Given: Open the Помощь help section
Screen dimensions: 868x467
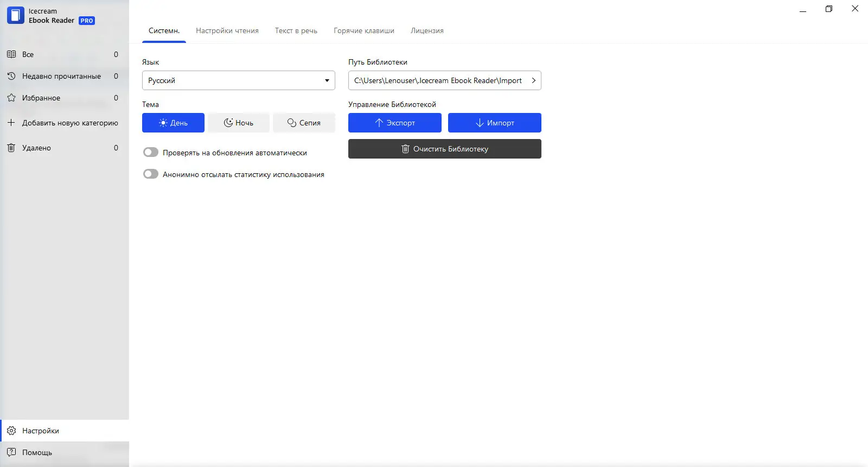Looking at the screenshot, I should tap(65, 452).
